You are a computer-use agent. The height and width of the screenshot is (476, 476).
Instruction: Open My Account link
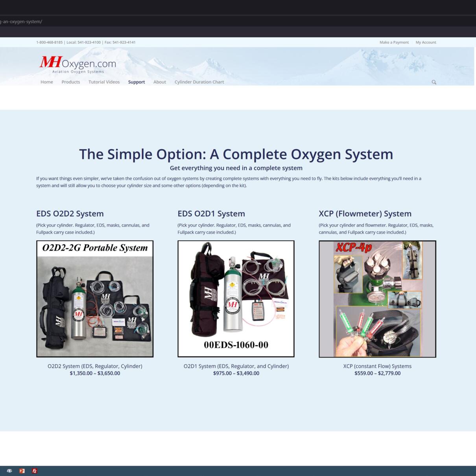426,42
